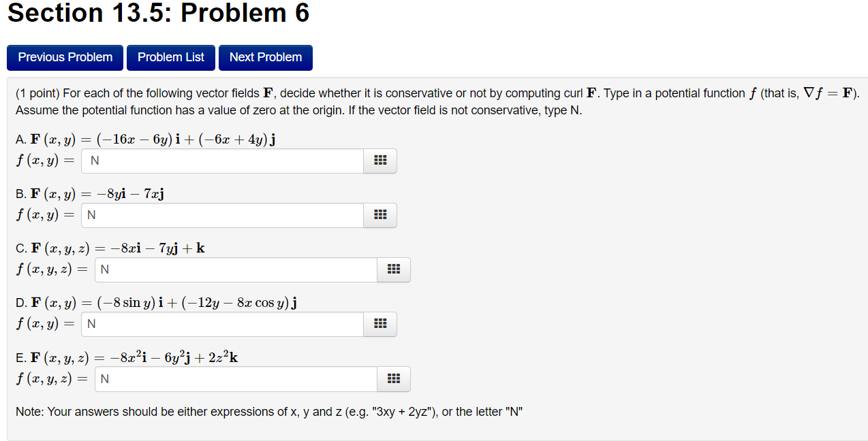Open the math keypad for part A's answer

click(379, 161)
